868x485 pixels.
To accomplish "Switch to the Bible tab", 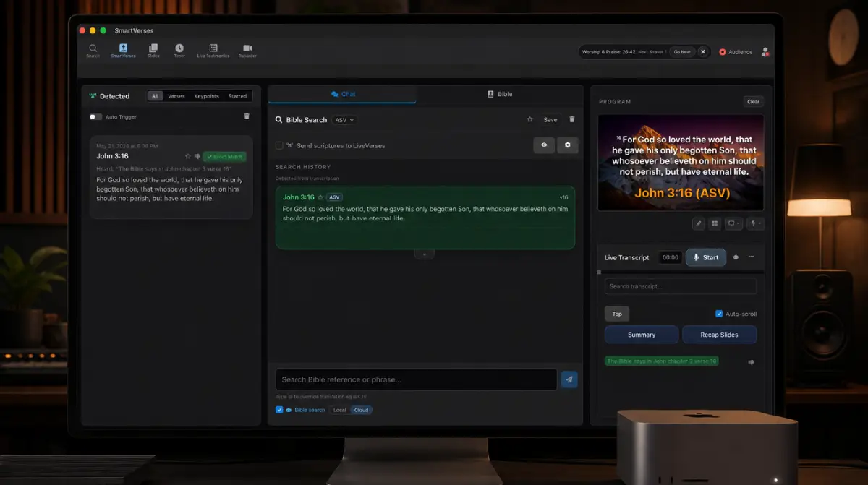I will click(500, 94).
